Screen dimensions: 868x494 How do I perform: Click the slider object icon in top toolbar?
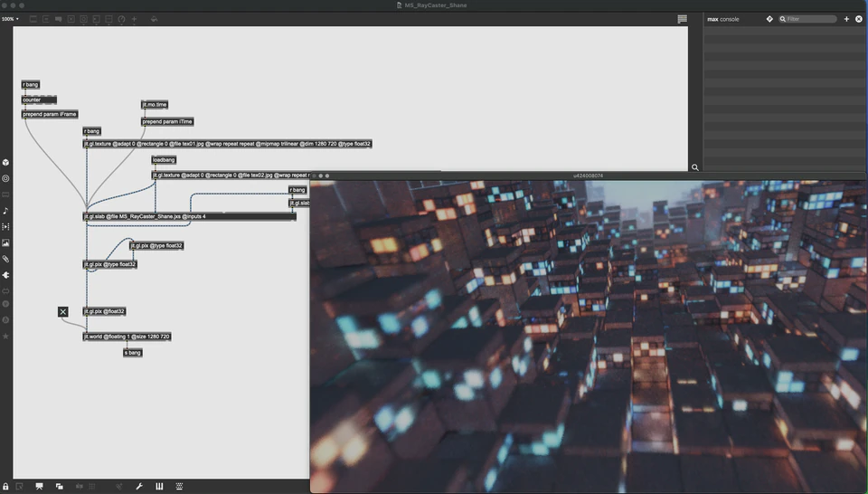click(x=109, y=19)
